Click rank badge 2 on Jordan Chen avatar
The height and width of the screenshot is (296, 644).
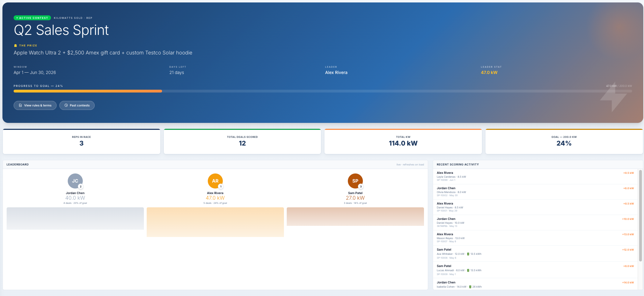[81, 186]
